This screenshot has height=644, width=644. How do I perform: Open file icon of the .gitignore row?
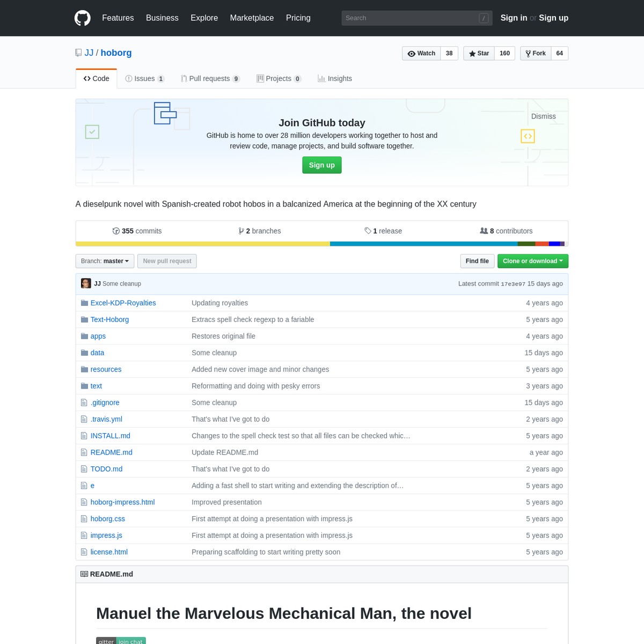pyautogui.click(x=84, y=403)
